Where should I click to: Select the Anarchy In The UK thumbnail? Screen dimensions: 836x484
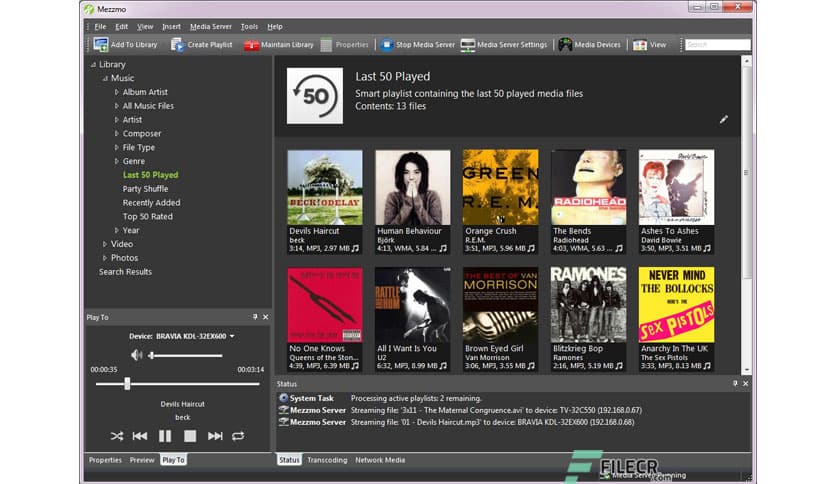677,305
